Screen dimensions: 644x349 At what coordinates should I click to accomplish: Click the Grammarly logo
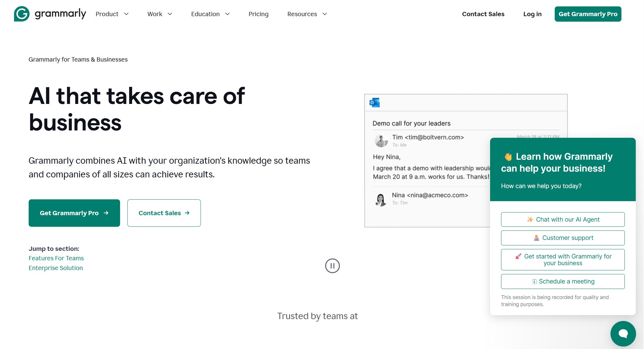49,14
